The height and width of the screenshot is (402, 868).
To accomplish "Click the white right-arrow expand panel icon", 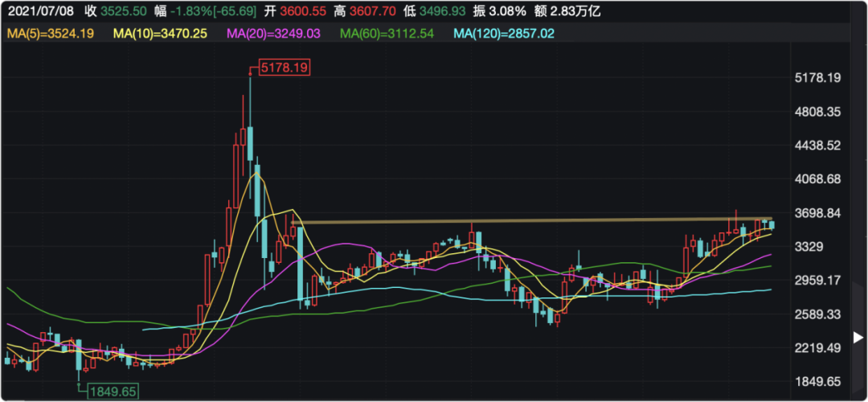I will [858, 337].
